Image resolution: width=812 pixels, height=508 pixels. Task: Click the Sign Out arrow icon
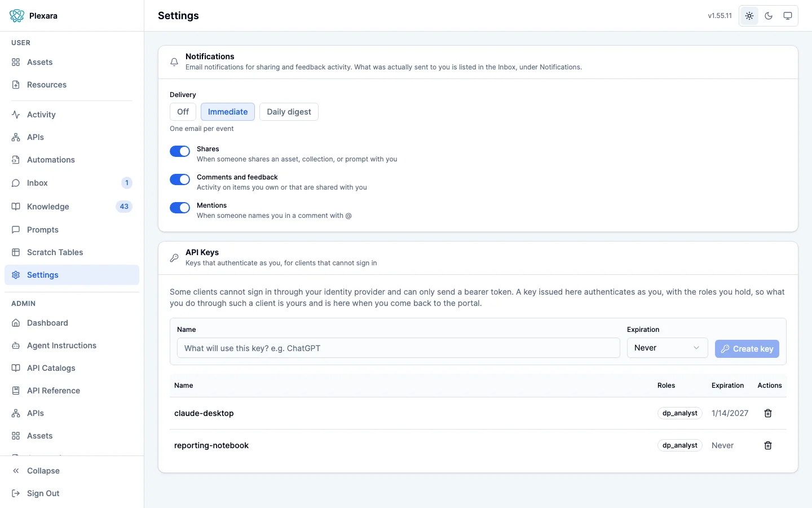coord(16,493)
